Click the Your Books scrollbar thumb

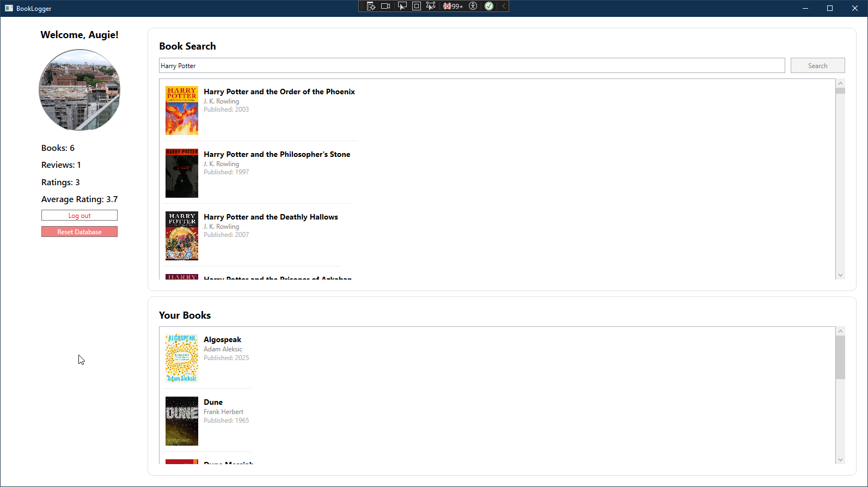(x=840, y=357)
